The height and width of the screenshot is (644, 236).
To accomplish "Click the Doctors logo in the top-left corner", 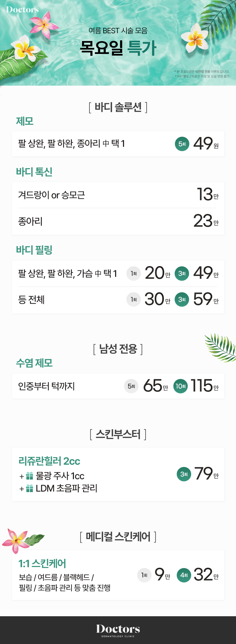I will [22, 10].
